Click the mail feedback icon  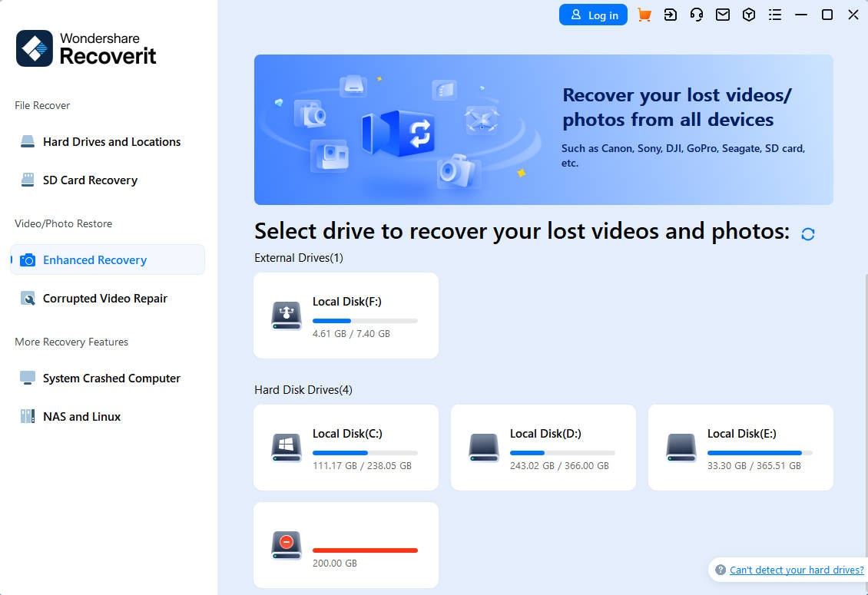[x=722, y=15]
